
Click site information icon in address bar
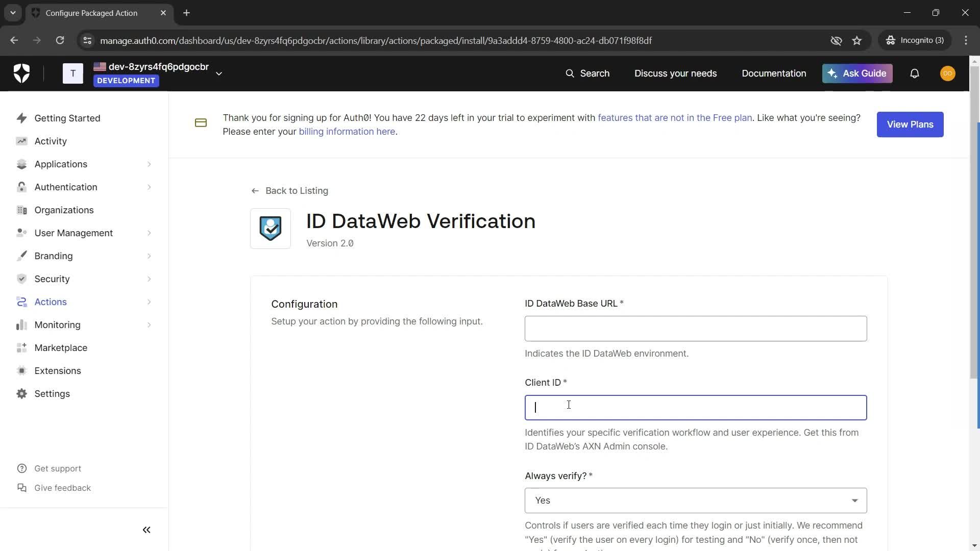click(x=87, y=40)
